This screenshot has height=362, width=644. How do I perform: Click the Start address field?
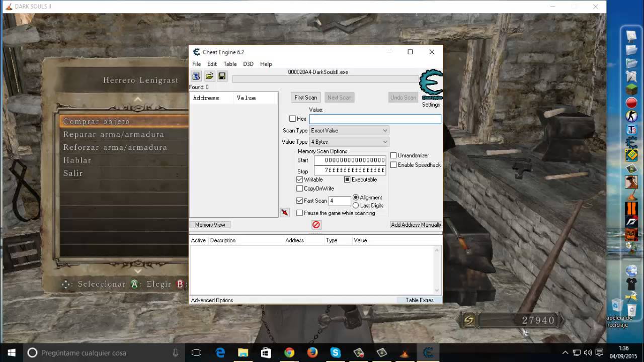[350, 160]
